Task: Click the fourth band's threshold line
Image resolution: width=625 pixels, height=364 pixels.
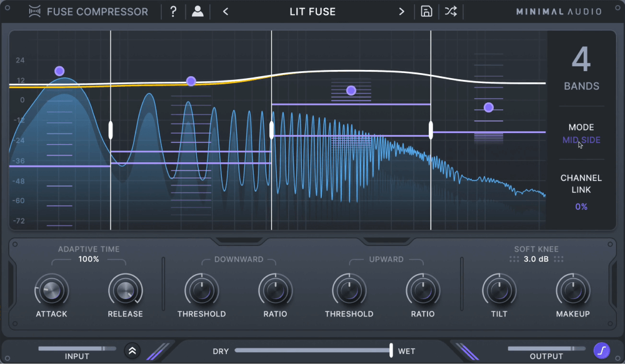Action: tap(489, 132)
